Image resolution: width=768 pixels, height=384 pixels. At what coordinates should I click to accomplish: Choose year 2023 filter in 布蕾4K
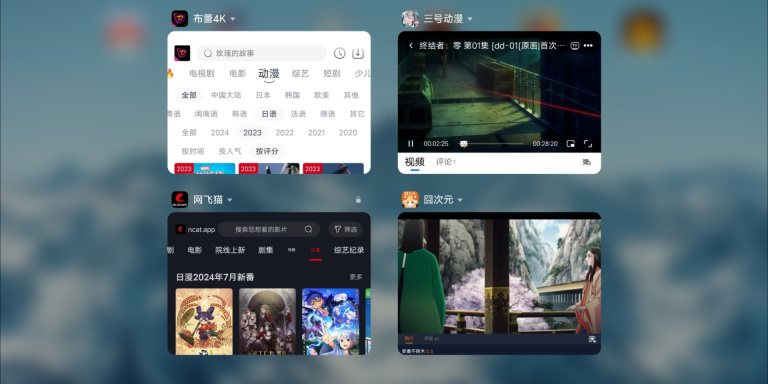[252, 133]
